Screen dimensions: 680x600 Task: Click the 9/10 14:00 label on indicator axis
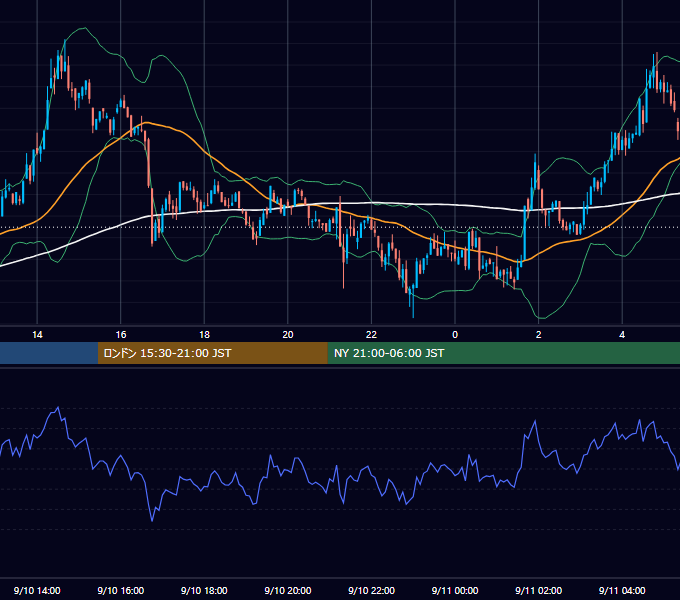click(37, 590)
